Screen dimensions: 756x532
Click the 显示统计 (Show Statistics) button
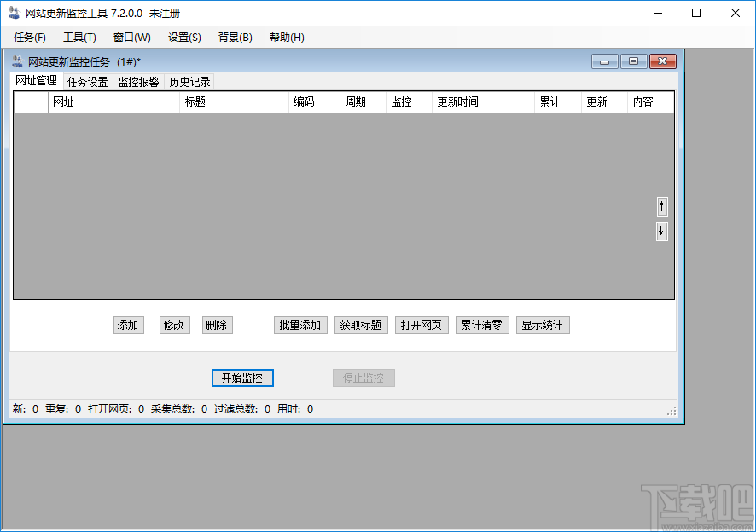tap(542, 325)
